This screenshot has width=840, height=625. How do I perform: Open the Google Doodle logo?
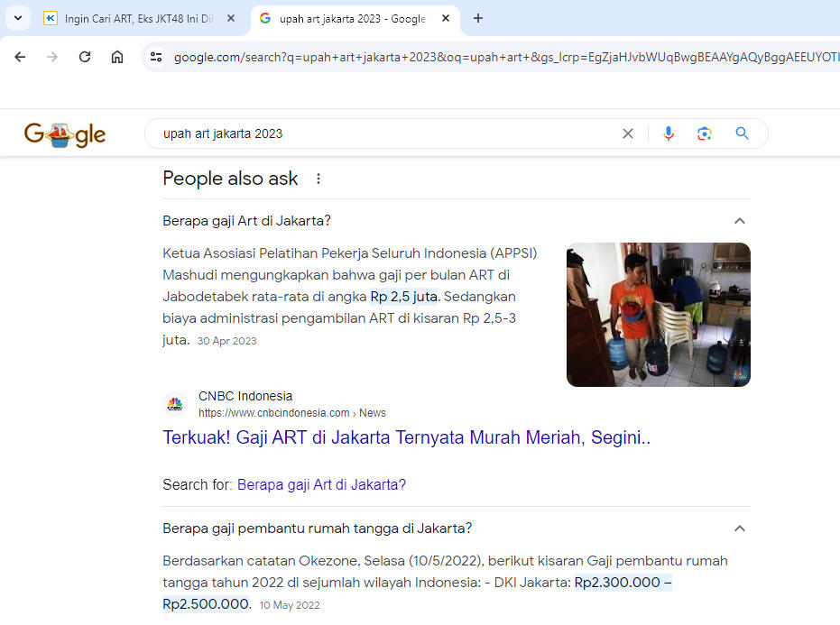(x=64, y=133)
